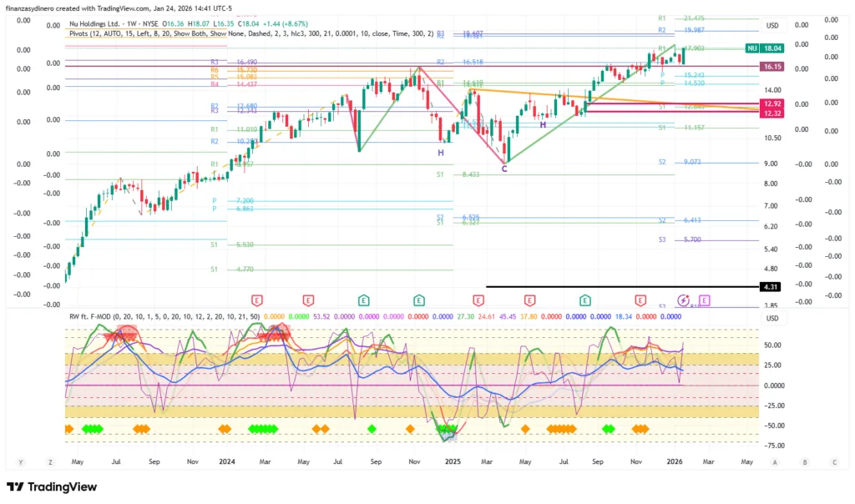Image resolution: width=855 pixels, height=504 pixels.
Task: Expand the Pivots indicator legend
Action: pos(250,34)
